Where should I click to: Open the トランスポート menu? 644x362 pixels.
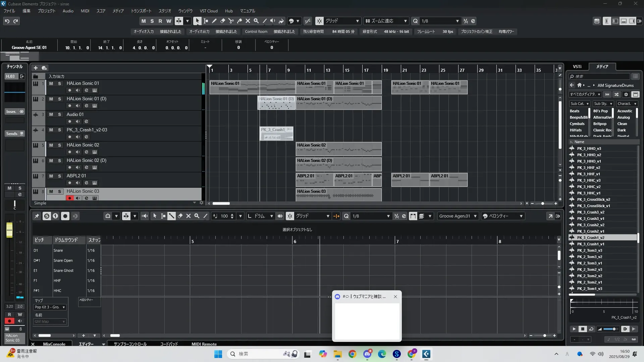click(x=141, y=11)
